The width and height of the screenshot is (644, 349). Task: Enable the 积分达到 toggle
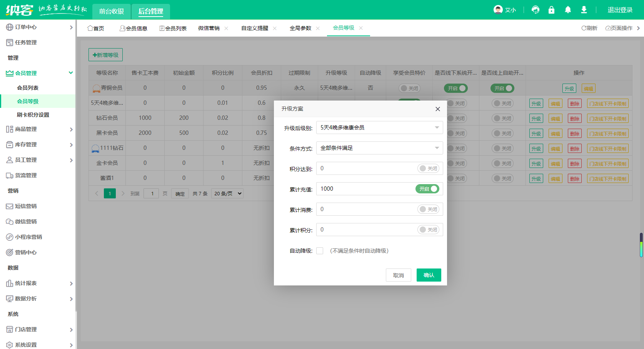[x=428, y=168]
